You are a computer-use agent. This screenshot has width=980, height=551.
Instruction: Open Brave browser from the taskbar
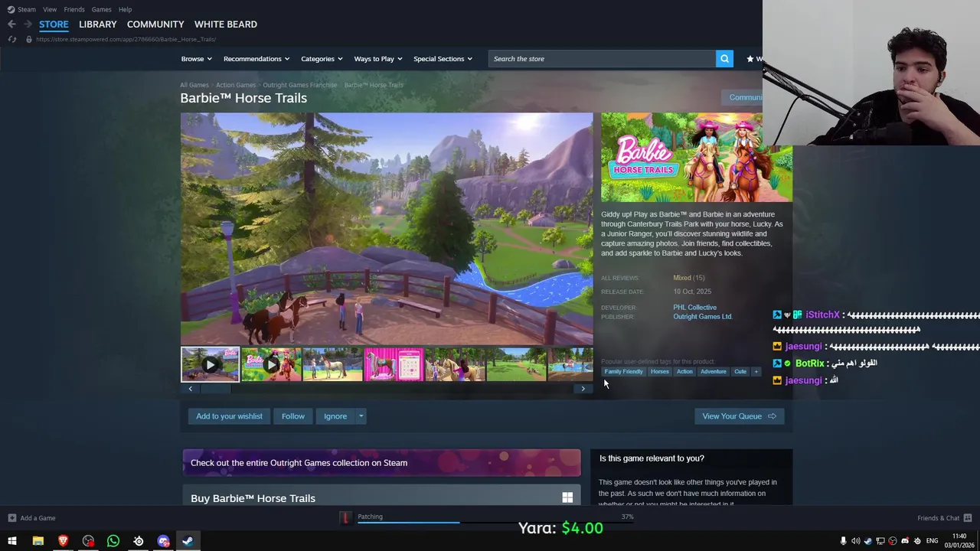pos(63,541)
